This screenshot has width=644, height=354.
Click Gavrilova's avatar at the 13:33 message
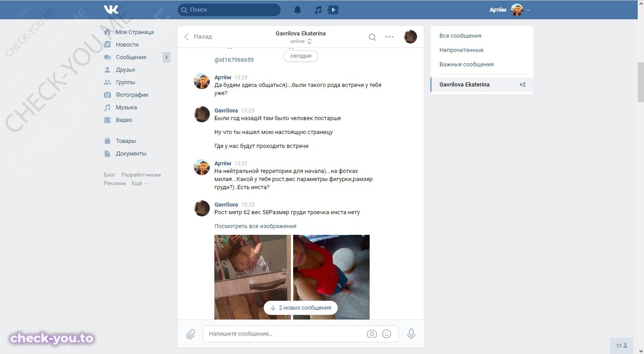(202, 208)
